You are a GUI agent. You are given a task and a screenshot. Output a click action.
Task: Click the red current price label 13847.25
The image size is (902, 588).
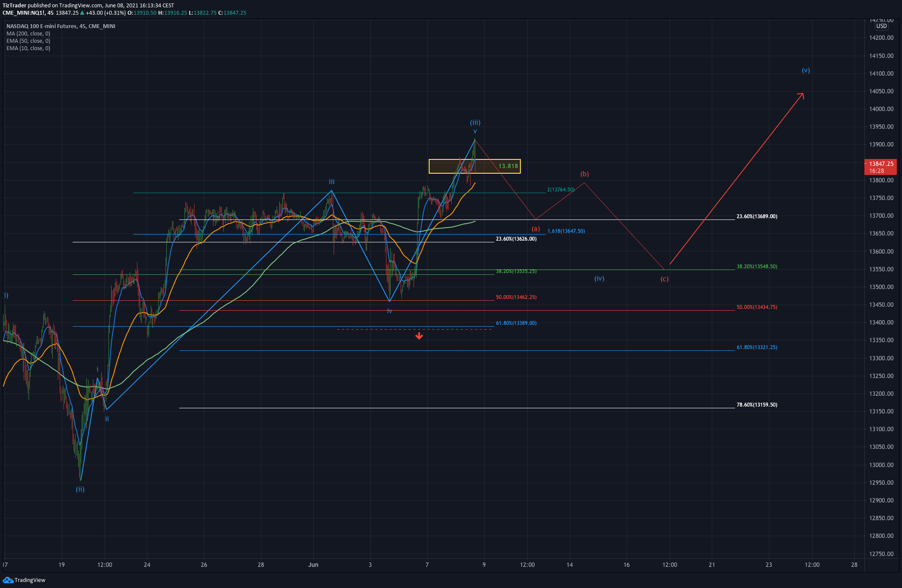[x=881, y=164]
